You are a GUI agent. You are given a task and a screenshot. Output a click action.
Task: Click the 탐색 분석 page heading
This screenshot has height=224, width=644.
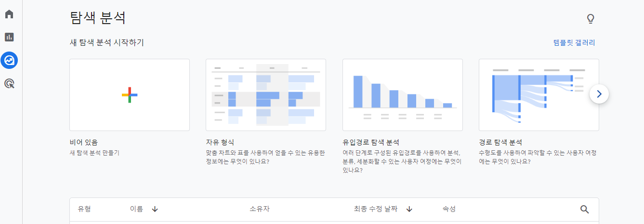pyautogui.click(x=98, y=18)
